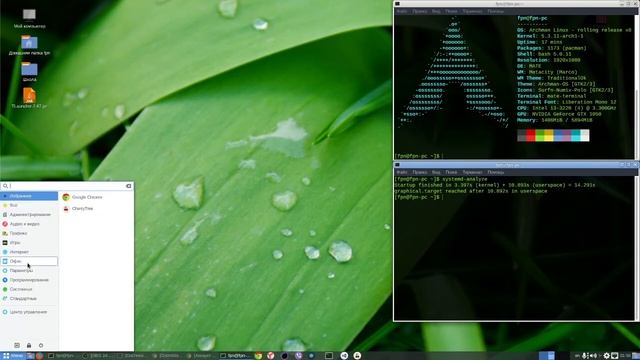Screen dimensions: 640x360
Task: Click the show desktop icon beside Menu
Action: (30, 356)
